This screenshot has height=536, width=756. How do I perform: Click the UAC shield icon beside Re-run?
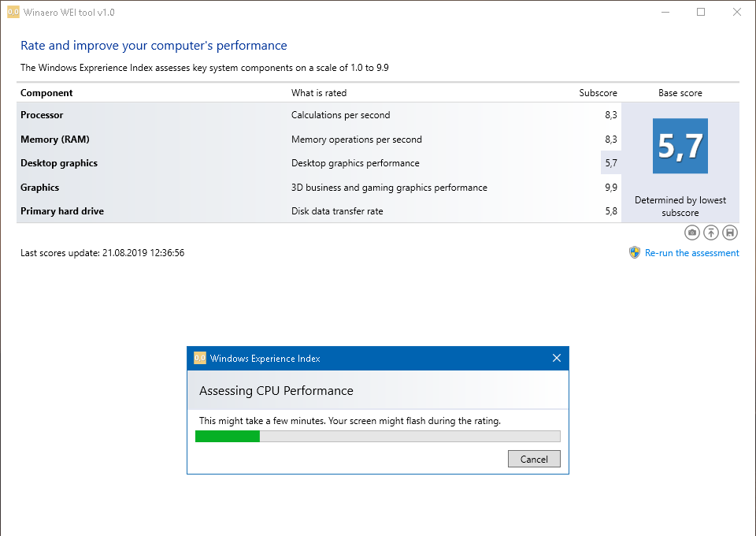click(635, 252)
